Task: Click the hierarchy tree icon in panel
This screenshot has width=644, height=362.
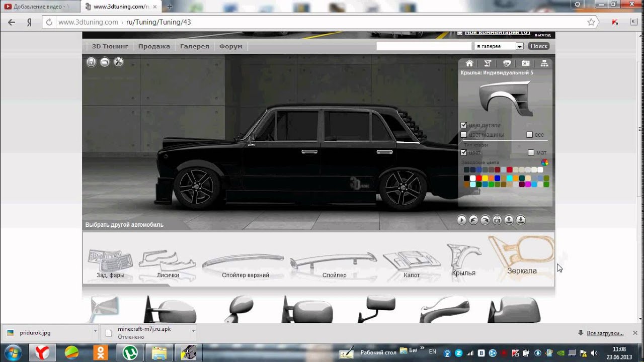Action: pyautogui.click(x=544, y=63)
